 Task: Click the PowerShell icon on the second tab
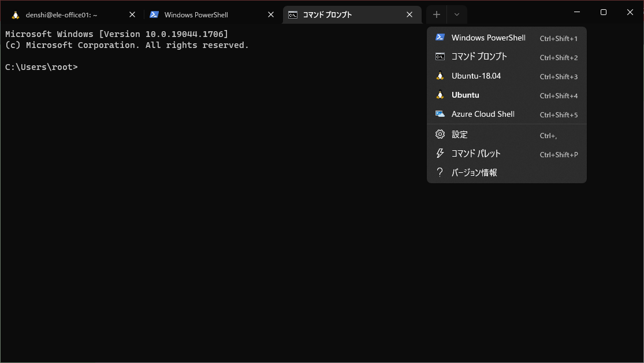click(x=154, y=15)
